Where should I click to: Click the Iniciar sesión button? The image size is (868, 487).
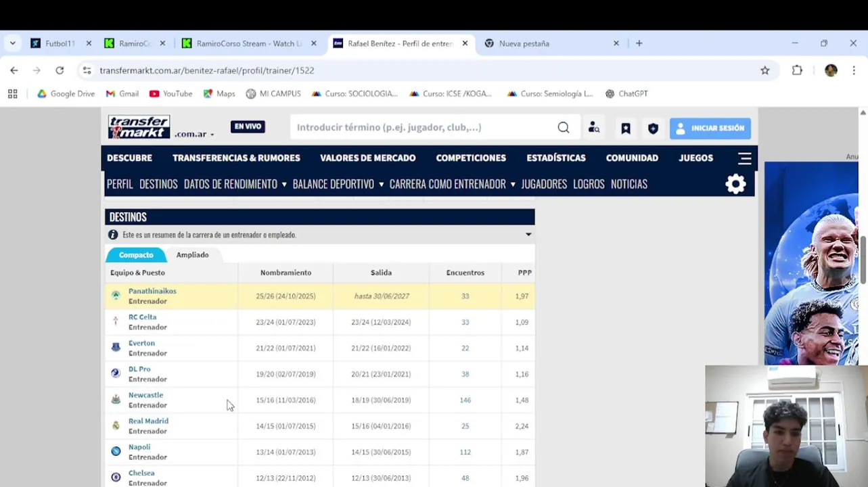[710, 128]
